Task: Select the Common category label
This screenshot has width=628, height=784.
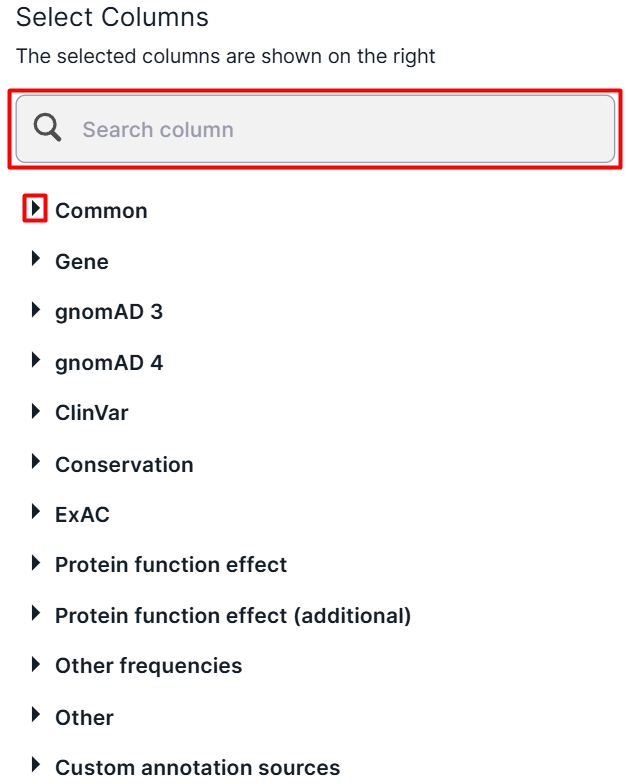Action: tap(101, 211)
